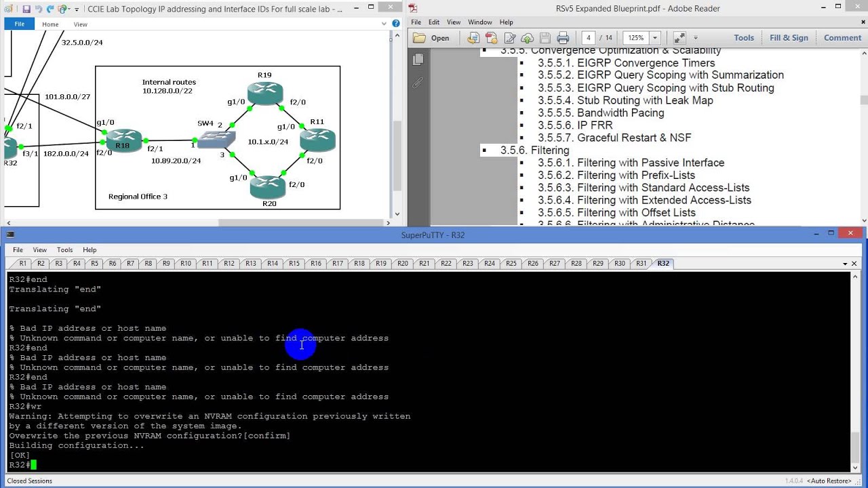Click the SuperPuTTY window icon in title bar
The image size is (868, 488).
9,235
